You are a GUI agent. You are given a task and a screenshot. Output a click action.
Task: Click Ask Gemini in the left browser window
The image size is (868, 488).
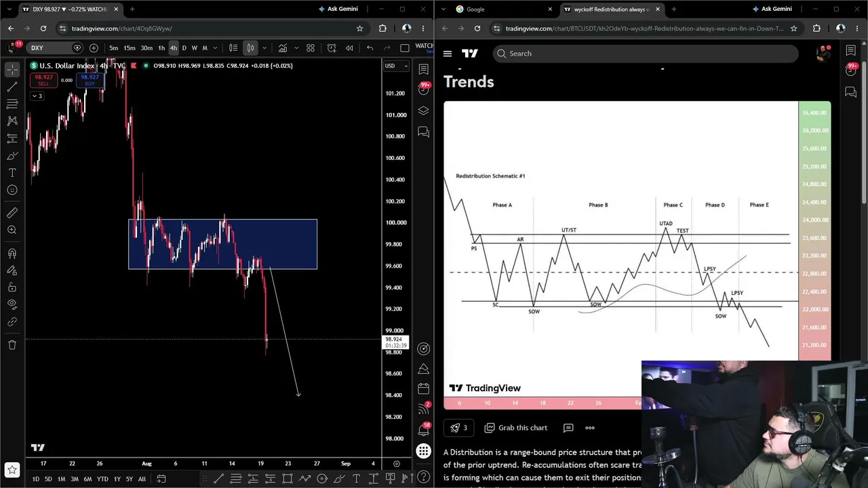point(338,9)
